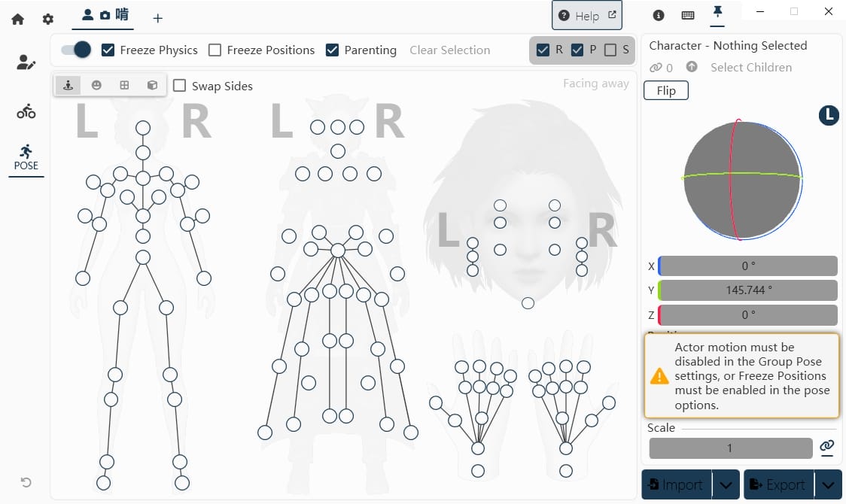Enable the S scale checkbox

pyautogui.click(x=610, y=50)
